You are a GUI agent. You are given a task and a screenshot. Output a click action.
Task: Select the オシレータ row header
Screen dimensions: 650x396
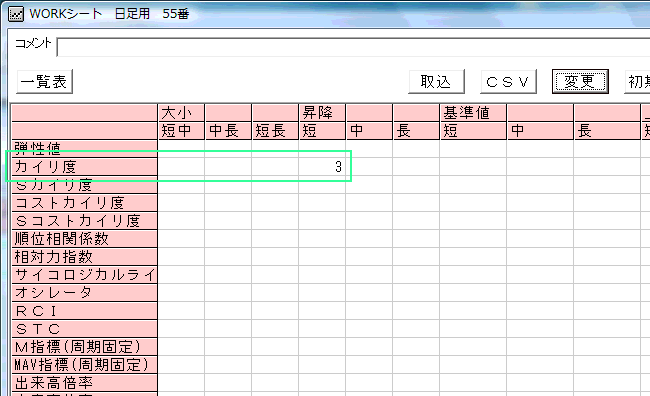(x=85, y=293)
